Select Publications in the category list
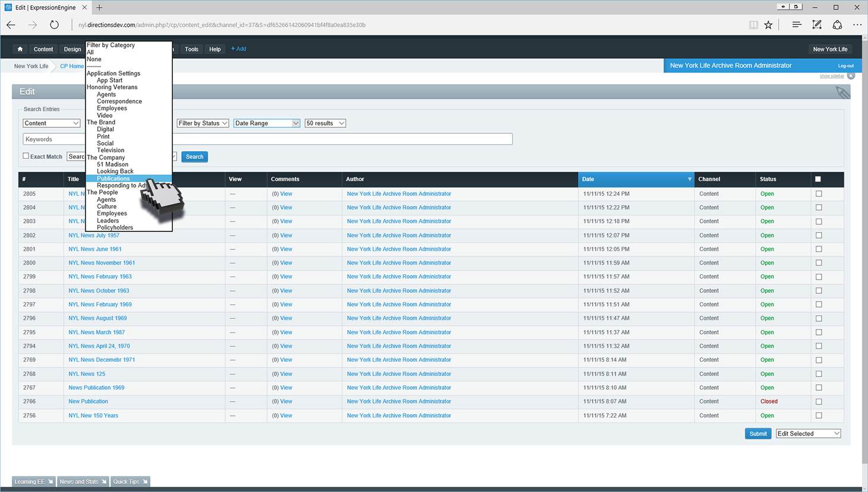 [113, 178]
